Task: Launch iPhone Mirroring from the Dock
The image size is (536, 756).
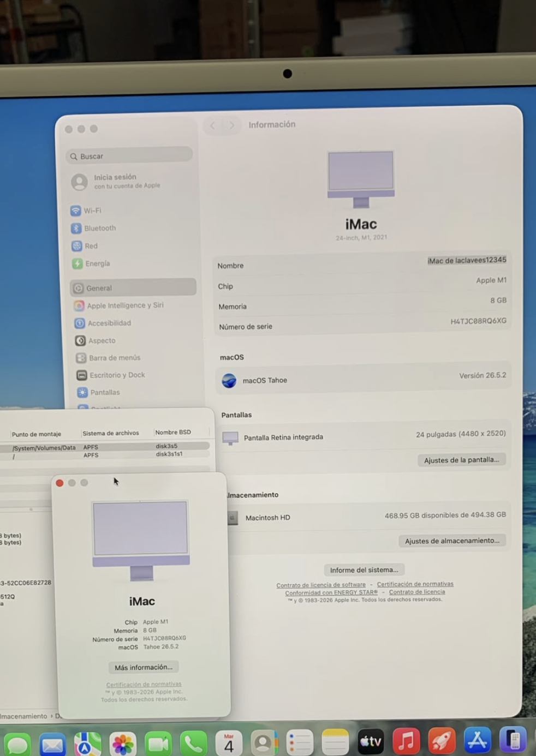Action: click(x=513, y=740)
